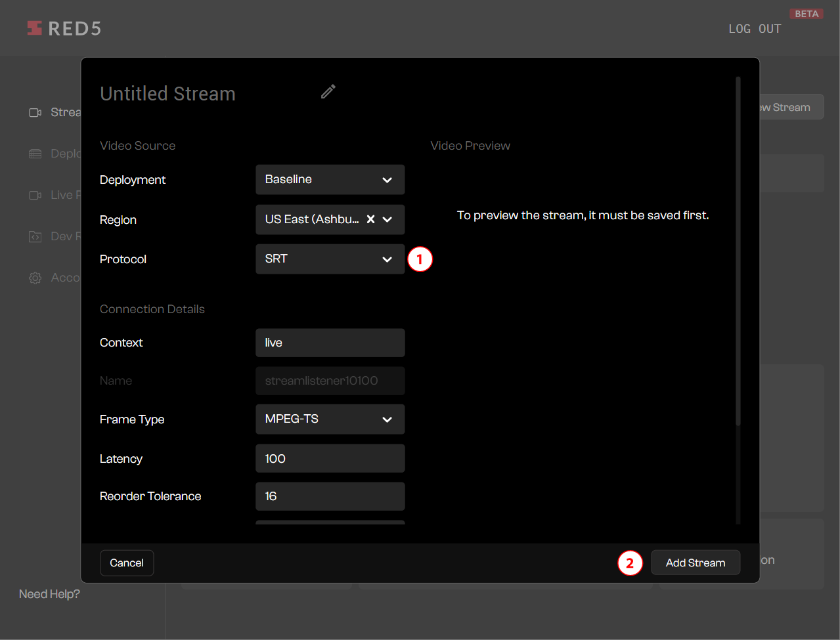This screenshot has width=840, height=640.
Task: Expand the Region dropdown chevron
Action: tap(387, 219)
